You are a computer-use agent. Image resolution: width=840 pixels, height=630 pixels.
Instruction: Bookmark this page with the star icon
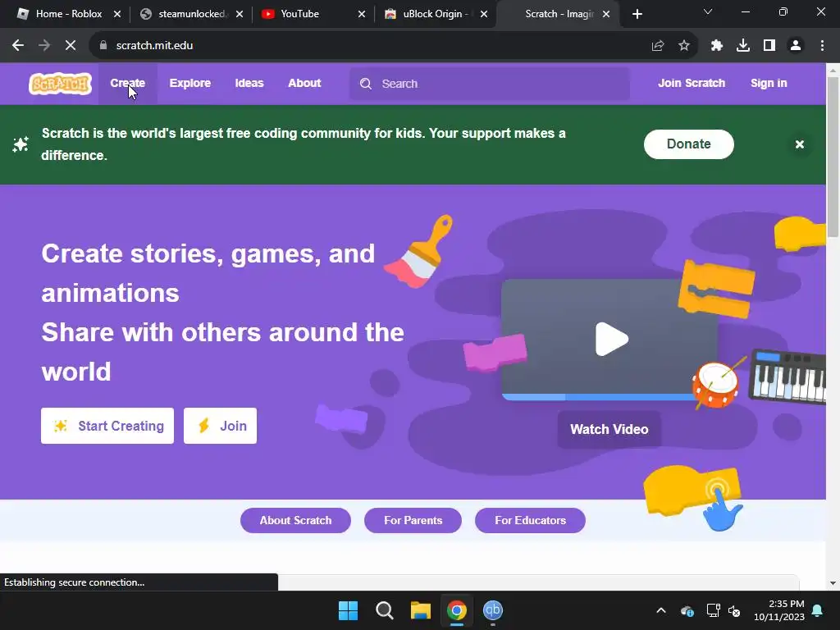(x=684, y=46)
